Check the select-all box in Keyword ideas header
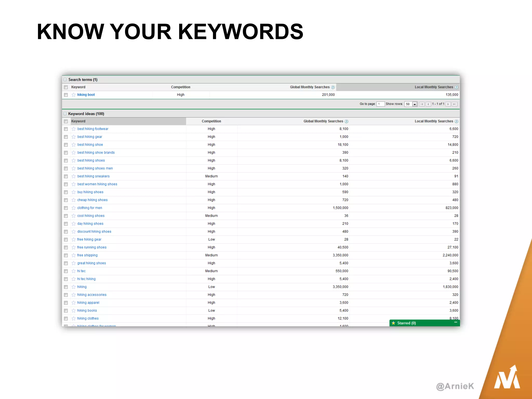This screenshot has width=532, height=399. tap(66, 121)
